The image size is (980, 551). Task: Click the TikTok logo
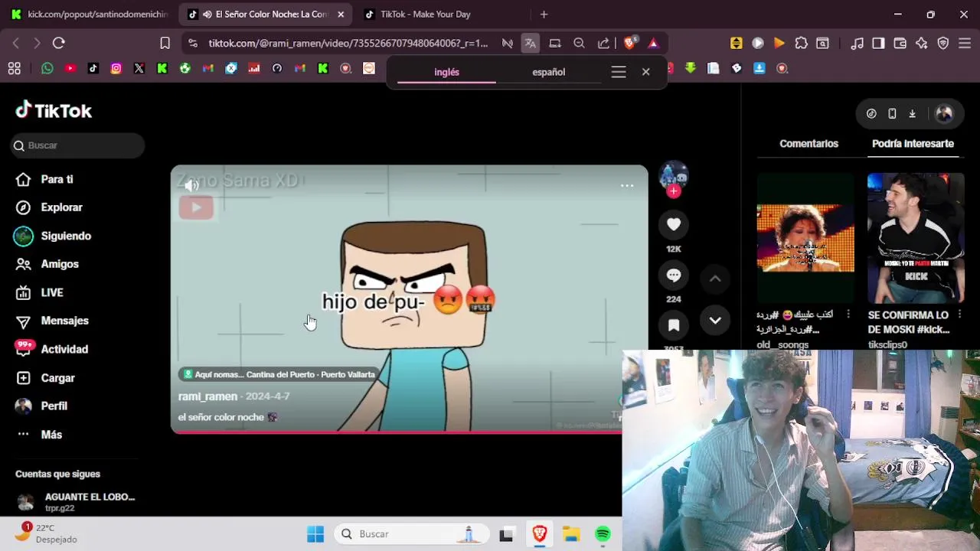pyautogui.click(x=54, y=111)
